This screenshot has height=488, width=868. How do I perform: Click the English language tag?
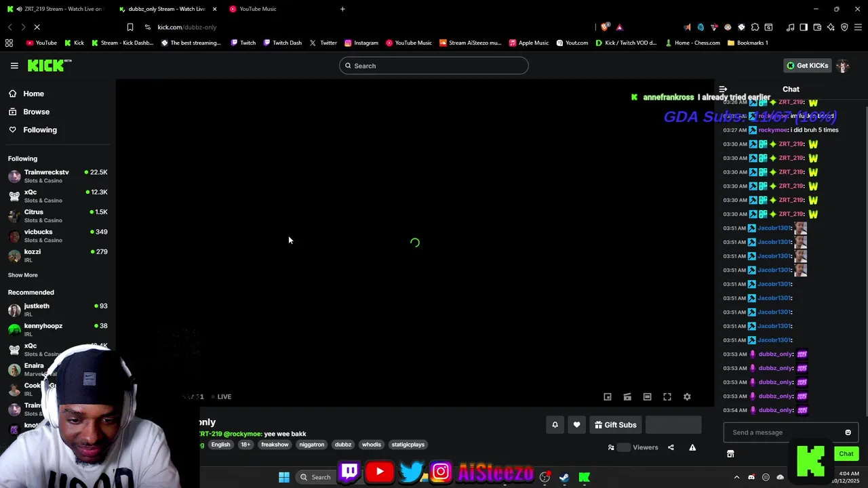point(220,445)
